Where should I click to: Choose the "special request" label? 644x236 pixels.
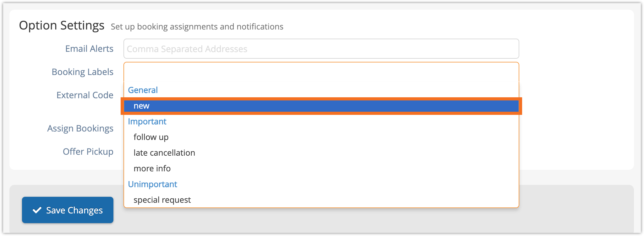click(x=162, y=200)
